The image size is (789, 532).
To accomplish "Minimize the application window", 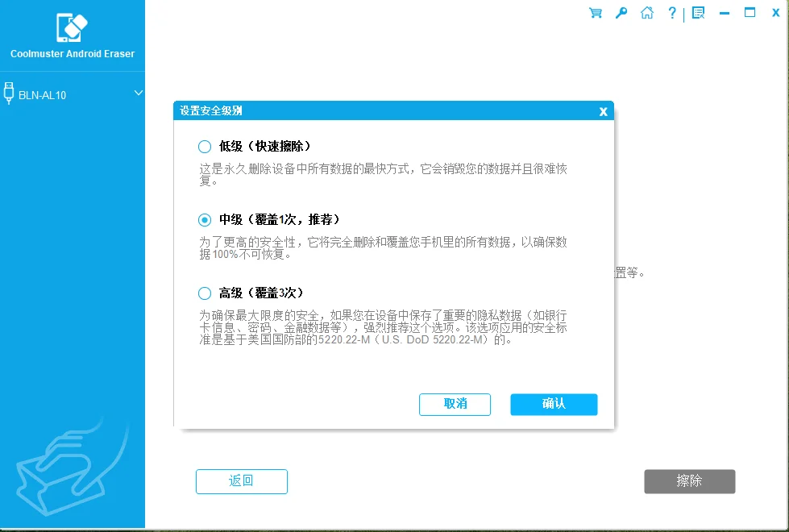I will (x=723, y=13).
